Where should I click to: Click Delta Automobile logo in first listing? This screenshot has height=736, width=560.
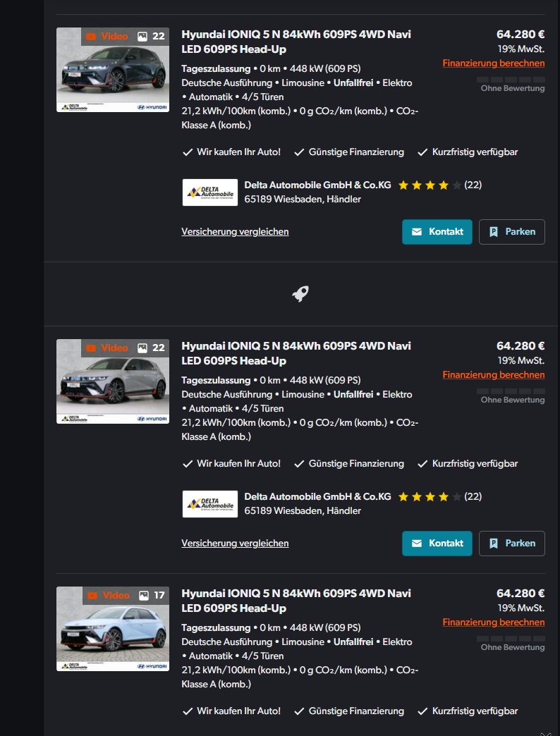tap(210, 192)
